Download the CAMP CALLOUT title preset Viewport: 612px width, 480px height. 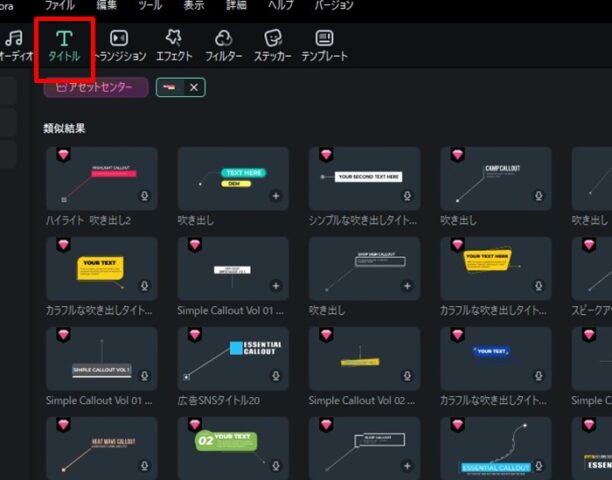point(538,196)
